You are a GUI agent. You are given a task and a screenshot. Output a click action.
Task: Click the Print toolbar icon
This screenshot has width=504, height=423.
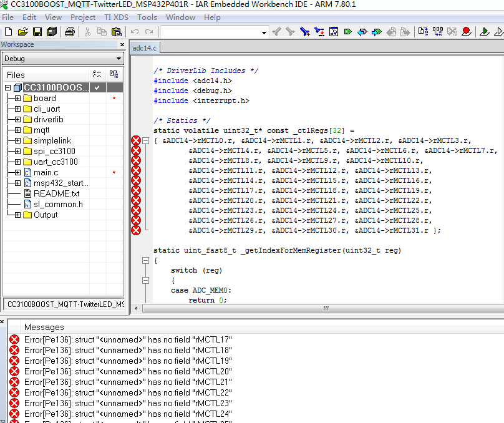(x=70, y=32)
